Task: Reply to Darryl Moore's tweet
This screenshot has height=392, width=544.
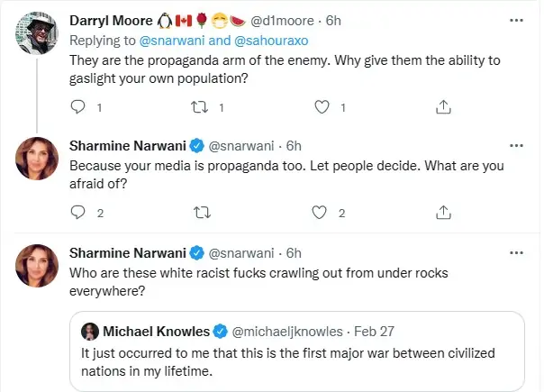Action: click(76, 106)
